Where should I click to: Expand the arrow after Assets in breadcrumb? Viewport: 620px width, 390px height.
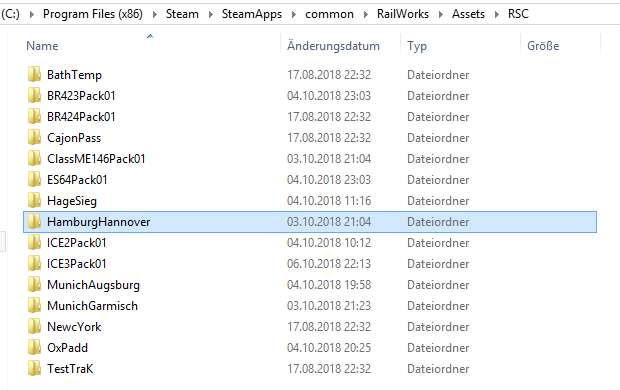tap(497, 14)
